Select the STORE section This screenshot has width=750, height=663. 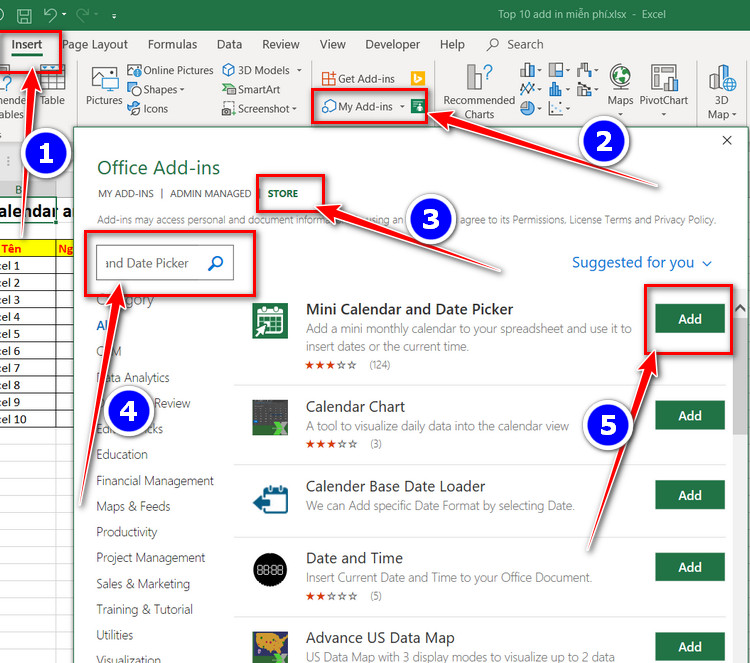coord(283,194)
